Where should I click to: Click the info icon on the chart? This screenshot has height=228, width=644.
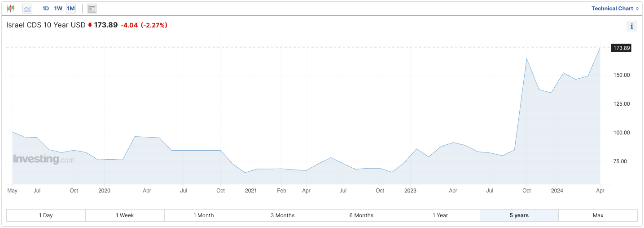tap(631, 26)
